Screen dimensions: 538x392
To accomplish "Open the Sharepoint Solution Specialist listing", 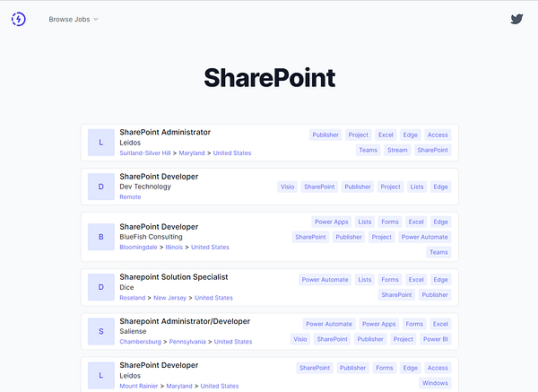I will tap(174, 277).
